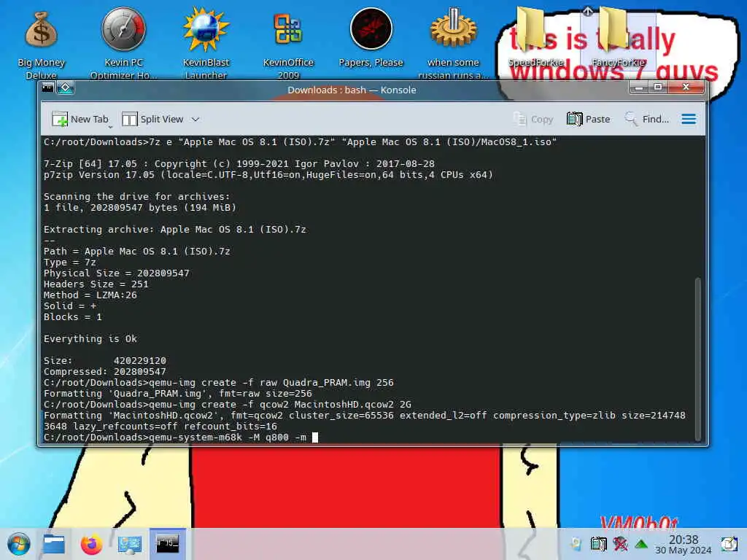Click the disconnected network tray icon
Image resolution: width=747 pixels, height=560 pixels.
coord(620,544)
